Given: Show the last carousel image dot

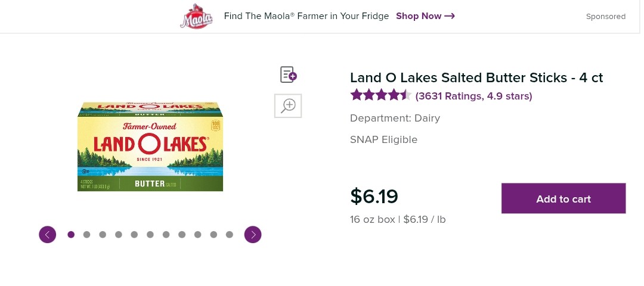Looking at the screenshot, I should coord(230,235).
